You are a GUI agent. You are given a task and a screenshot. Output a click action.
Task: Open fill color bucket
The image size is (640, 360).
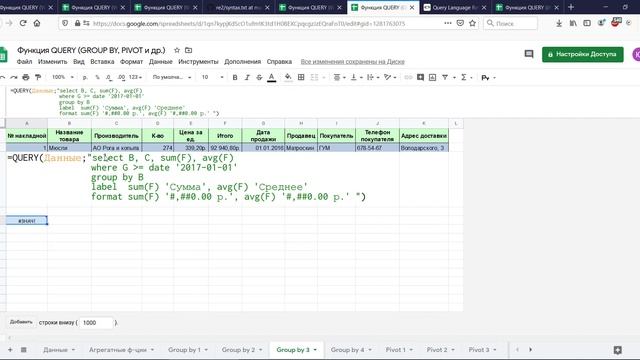288,77
